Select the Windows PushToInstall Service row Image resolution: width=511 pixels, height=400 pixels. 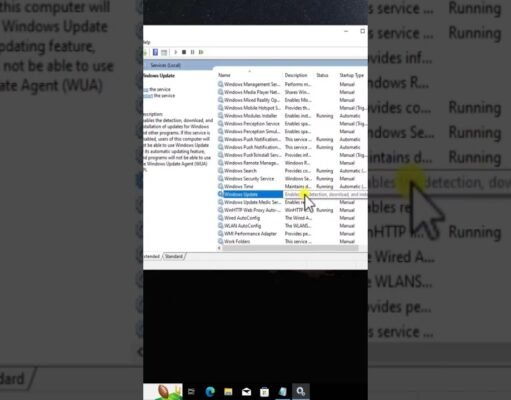292,155
